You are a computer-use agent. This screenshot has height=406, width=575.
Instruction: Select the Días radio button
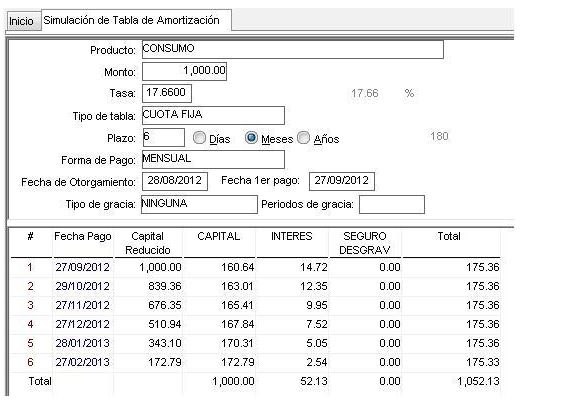click(x=199, y=138)
